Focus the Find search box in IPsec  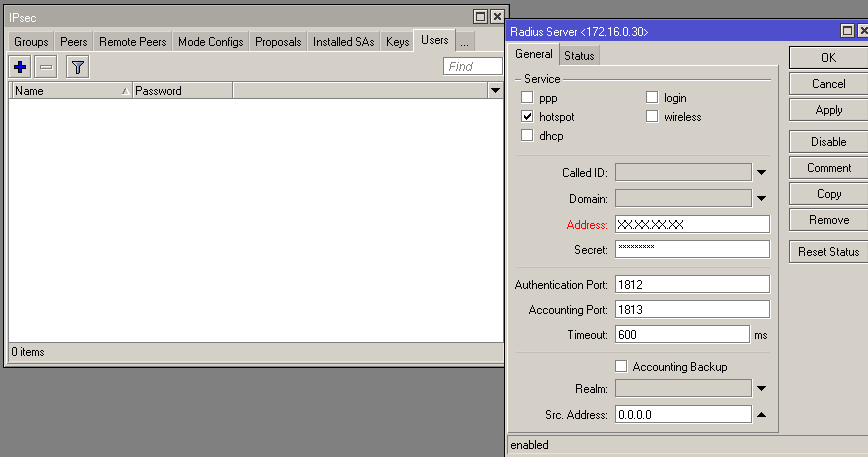pyautogui.click(x=473, y=66)
